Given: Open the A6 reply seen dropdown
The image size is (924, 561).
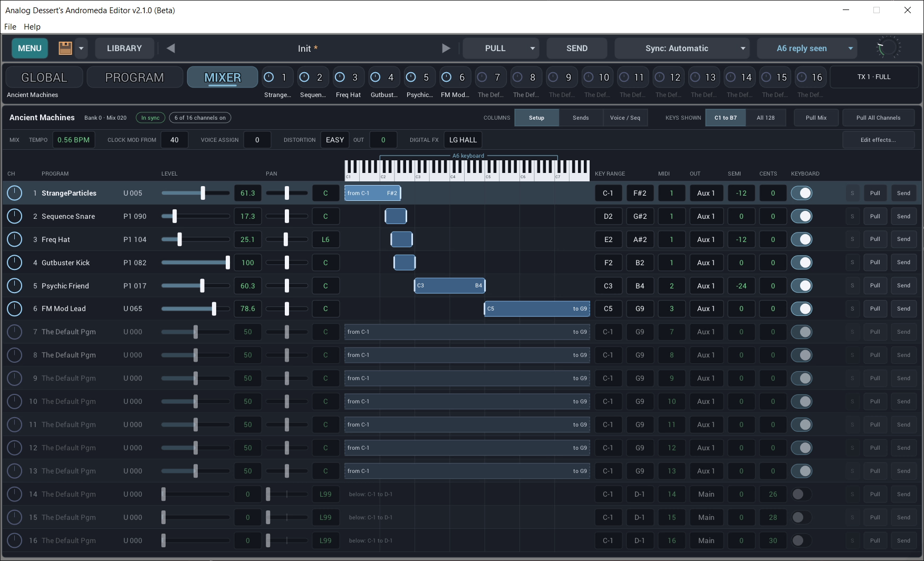Looking at the screenshot, I should 807,48.
